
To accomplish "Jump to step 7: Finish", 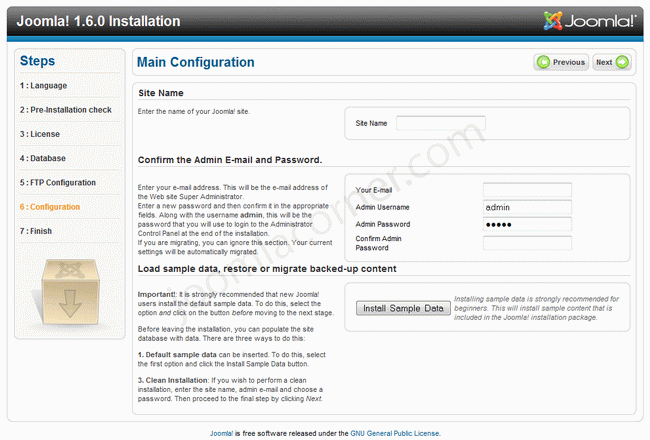I will tap(36, 231).
